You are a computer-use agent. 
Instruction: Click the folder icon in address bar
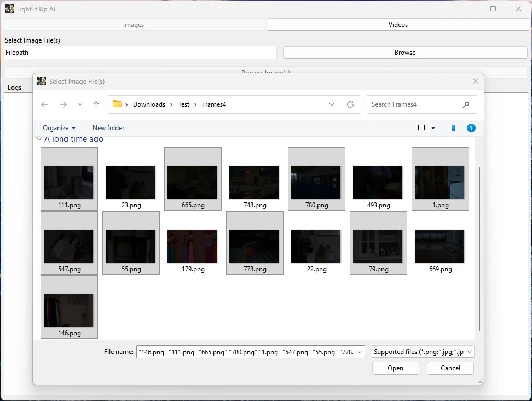[x=117, y=104]
